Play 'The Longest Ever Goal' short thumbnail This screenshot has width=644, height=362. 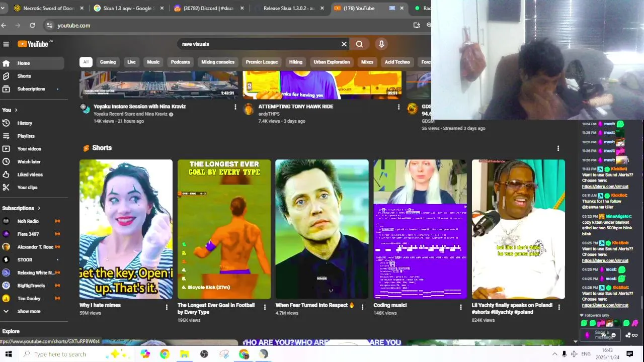[224, 229]
